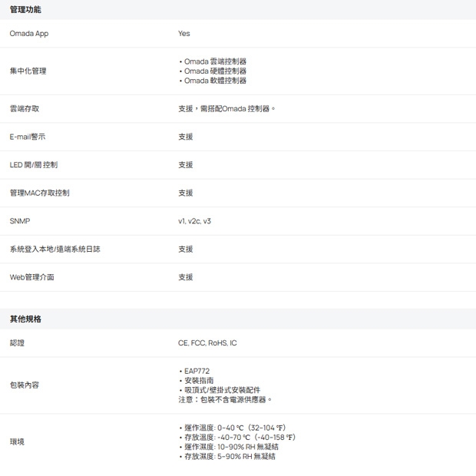Click 運作濕度: 10-90% RH line

pos(231,447)
